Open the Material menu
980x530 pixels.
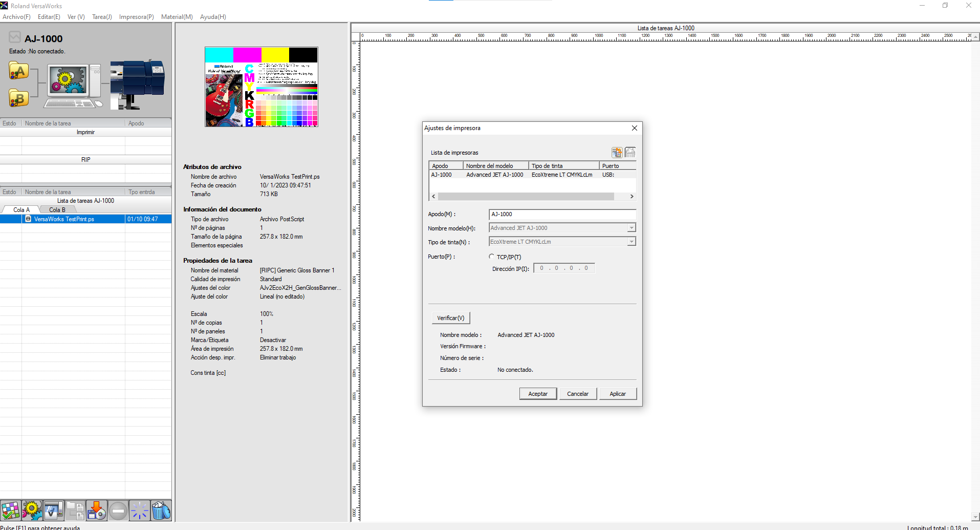point(177,17)
